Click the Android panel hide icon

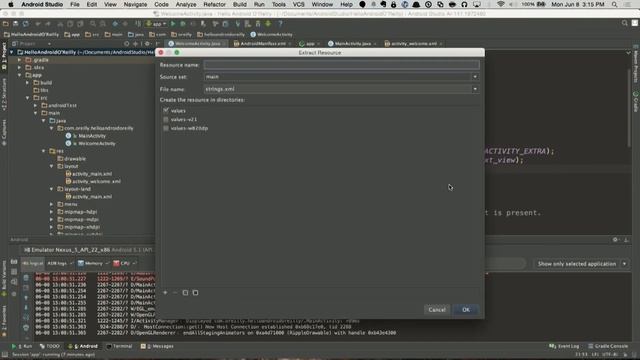(x=627, y=240)
